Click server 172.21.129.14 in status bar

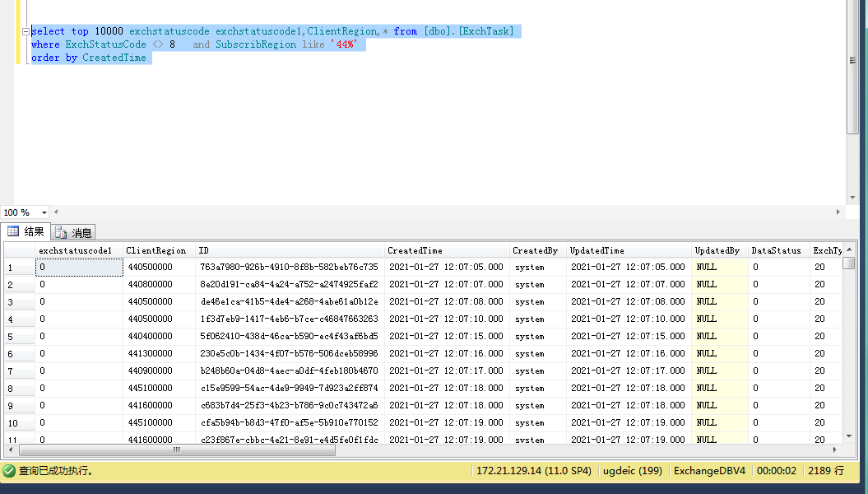534,471
